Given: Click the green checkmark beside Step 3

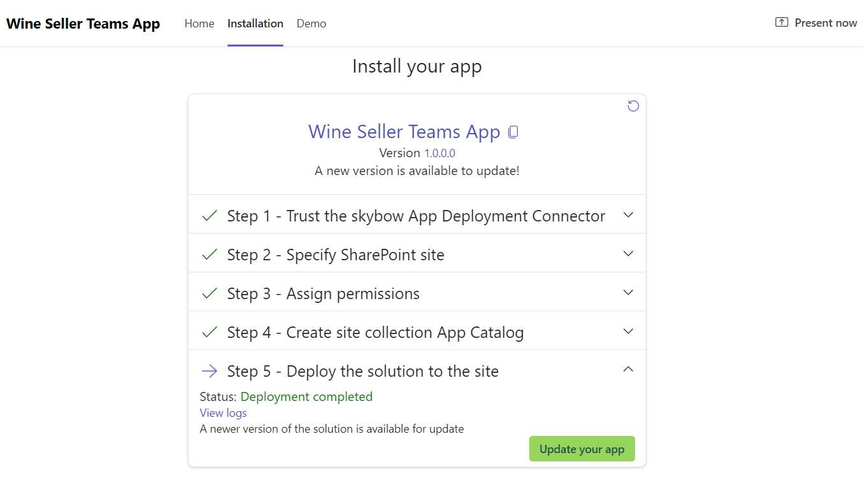Looking at the screenshot, I should coord(210,293).
